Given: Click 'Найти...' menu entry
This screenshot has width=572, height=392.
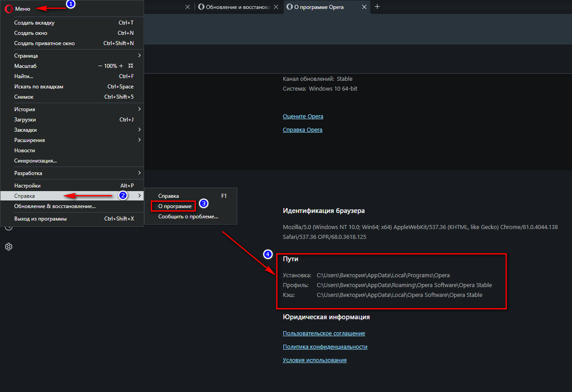Looking at the screenshot, I should point(72,76).
